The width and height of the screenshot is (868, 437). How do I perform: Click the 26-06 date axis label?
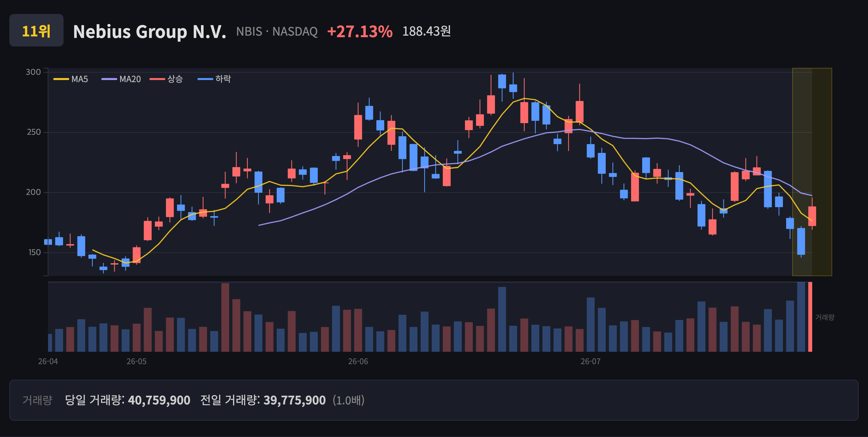[358, 362]
